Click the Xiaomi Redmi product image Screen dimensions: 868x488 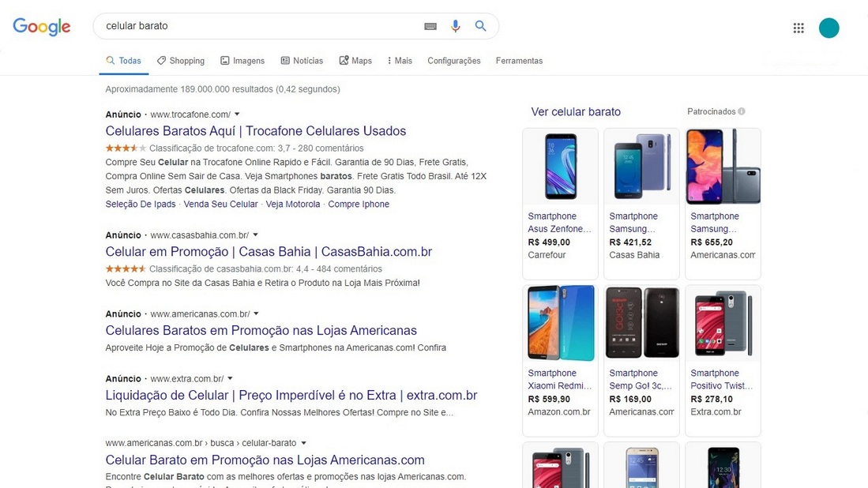click(x=560, y=323)
